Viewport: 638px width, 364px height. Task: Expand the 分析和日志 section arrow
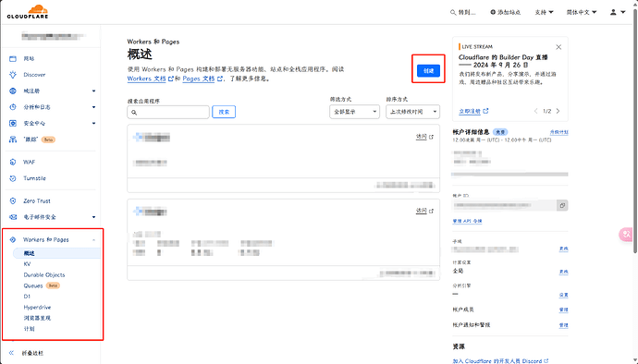click(93, 107)
